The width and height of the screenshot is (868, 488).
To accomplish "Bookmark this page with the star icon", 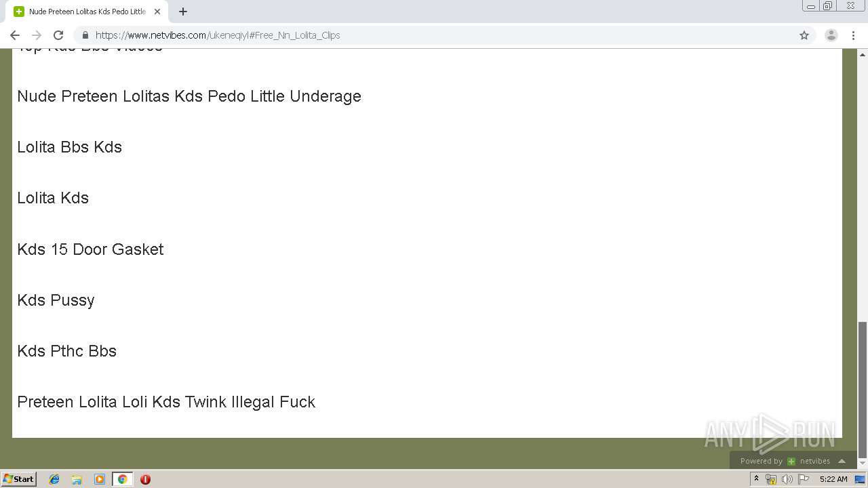I will (804, 35).
